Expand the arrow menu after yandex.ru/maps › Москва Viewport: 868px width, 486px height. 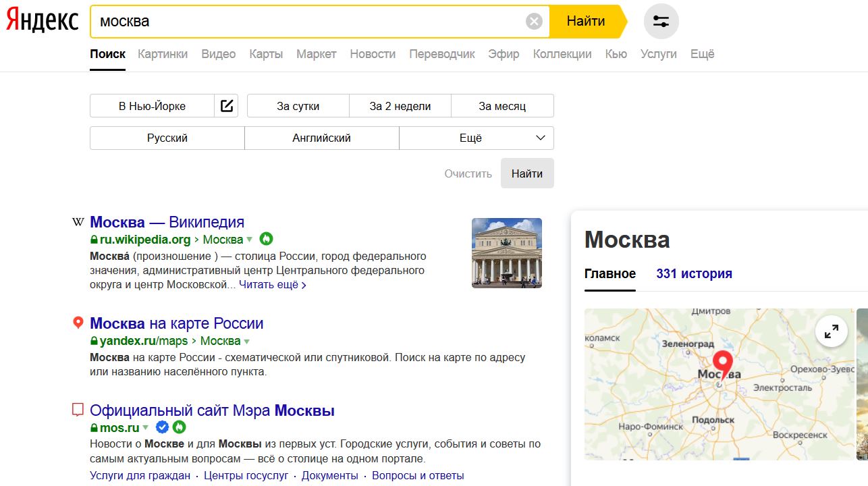pos(246,341)
